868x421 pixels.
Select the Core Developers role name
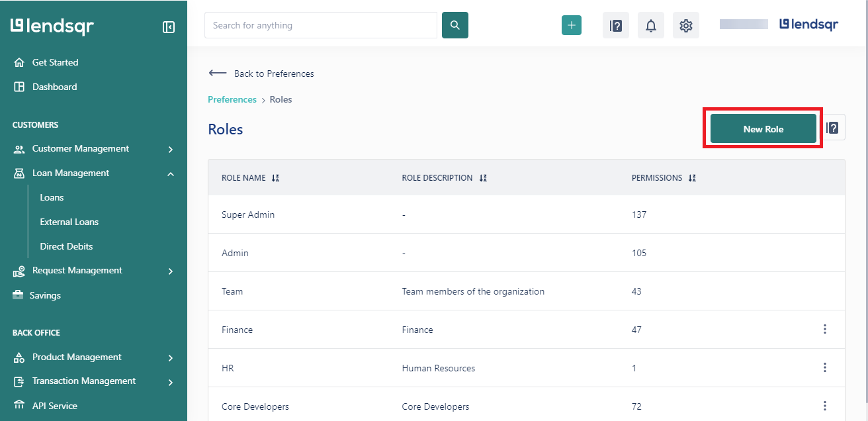point(255,406)
